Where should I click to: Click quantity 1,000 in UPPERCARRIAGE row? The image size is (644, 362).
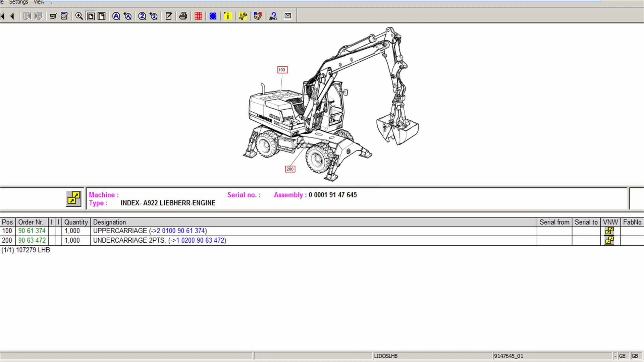click(72, 231)
